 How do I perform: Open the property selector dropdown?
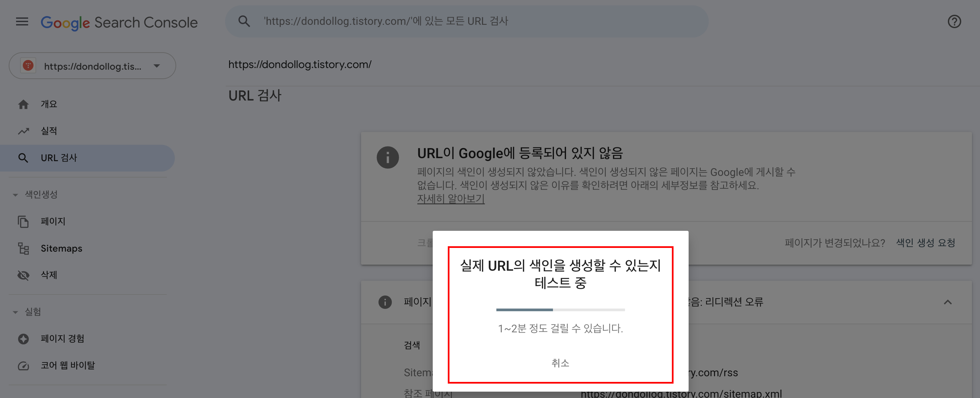tap(92, 66)
